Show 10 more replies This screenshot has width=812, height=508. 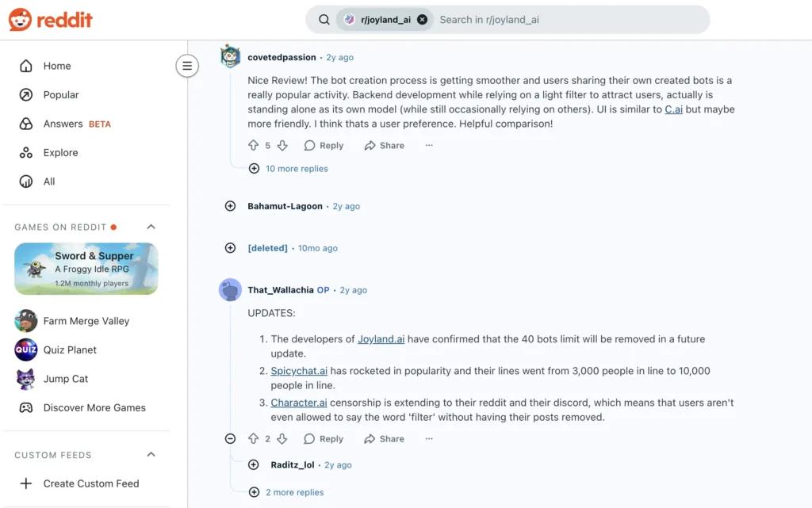point(296,169)
